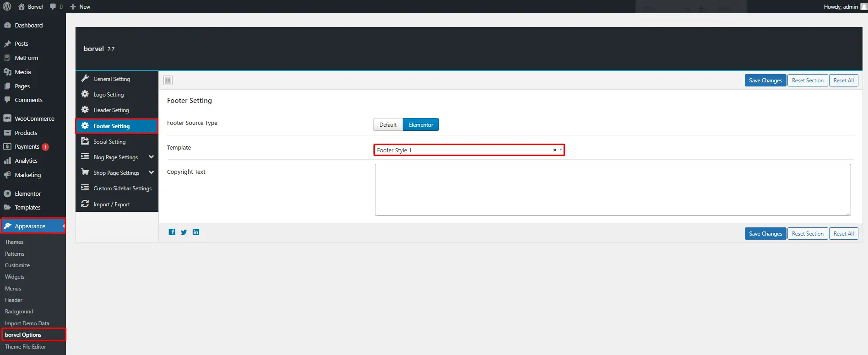Click the admin user avatar
The image size is (868, 355).
coord(863,6)
